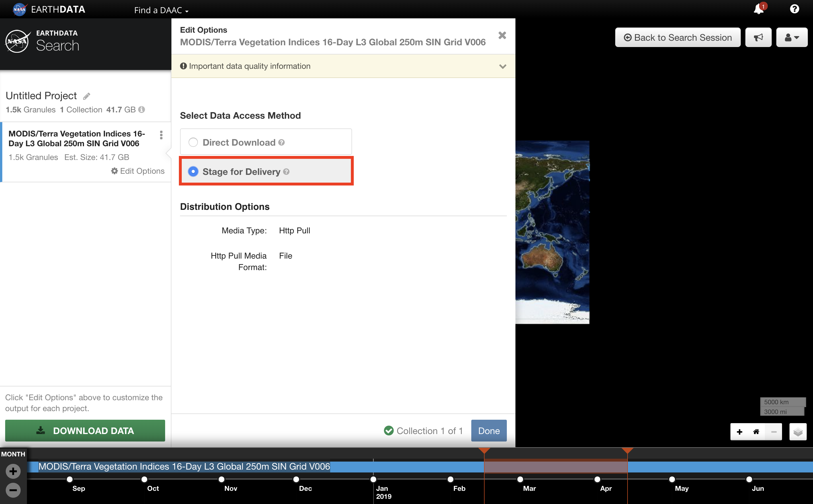Click the Untitled Project title

point(41,96)
